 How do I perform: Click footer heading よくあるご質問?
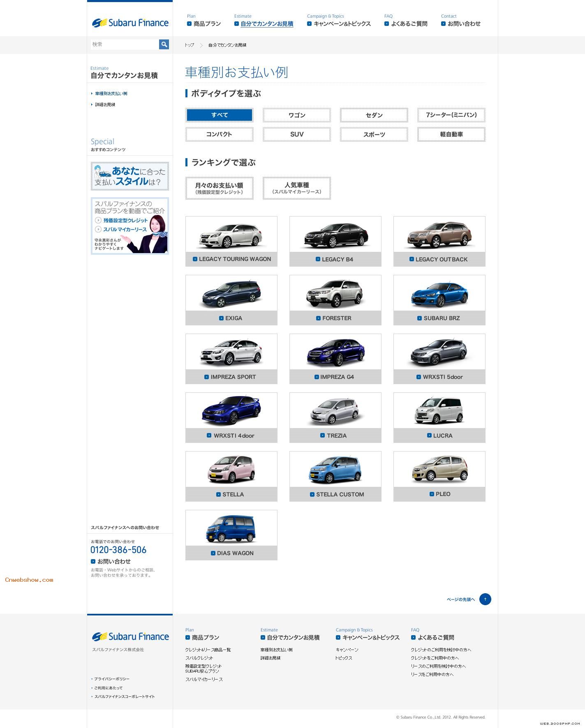(436, 637)
